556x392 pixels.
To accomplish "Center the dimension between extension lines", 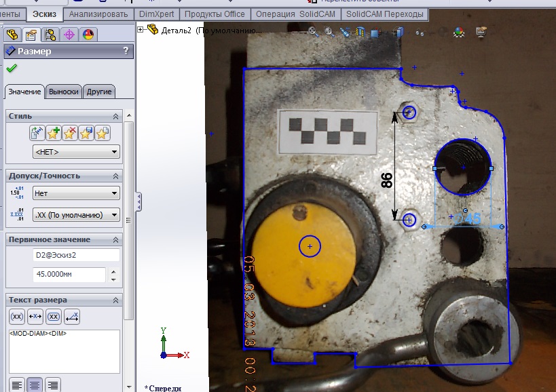I will click(x=35, y=316).
